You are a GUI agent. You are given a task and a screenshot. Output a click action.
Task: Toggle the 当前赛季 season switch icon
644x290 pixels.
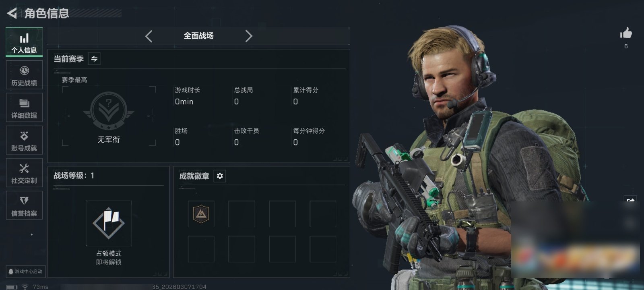[x=94, y=59]
